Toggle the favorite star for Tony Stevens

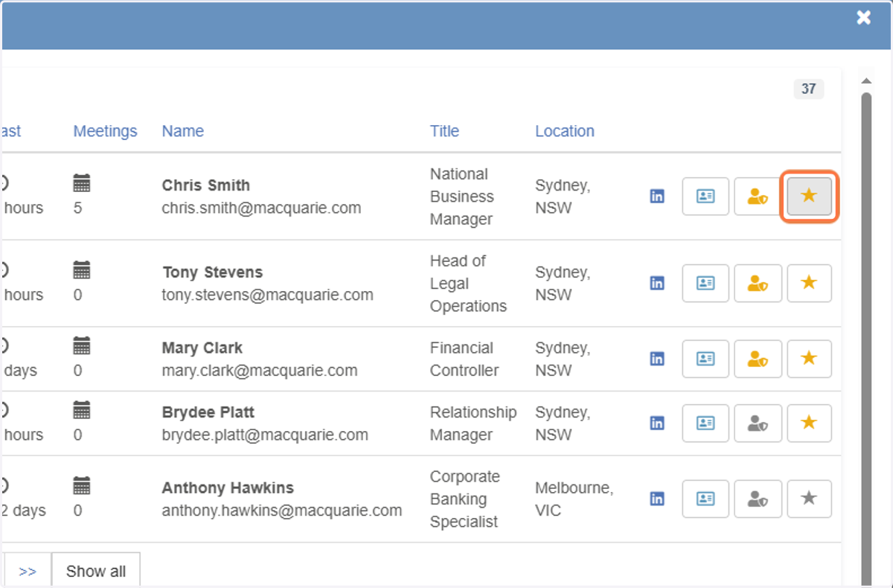809,284
